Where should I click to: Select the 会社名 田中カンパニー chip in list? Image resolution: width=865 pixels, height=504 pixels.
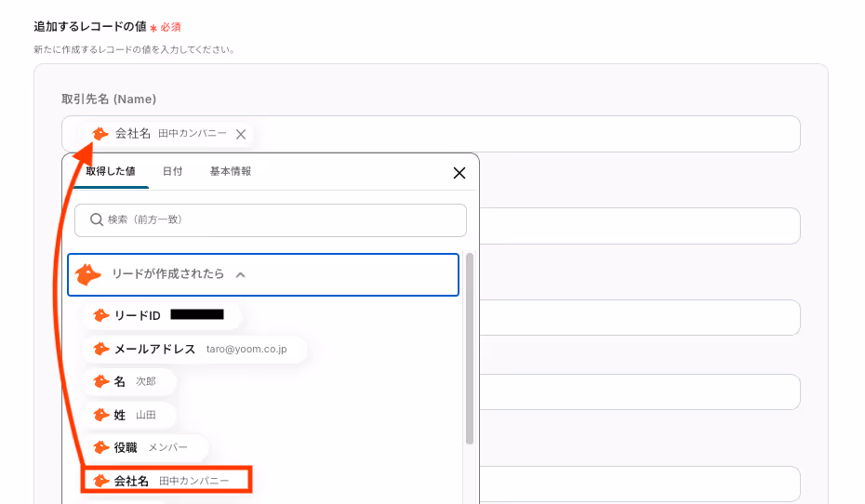pyautogui.click(x=166, y=481)
